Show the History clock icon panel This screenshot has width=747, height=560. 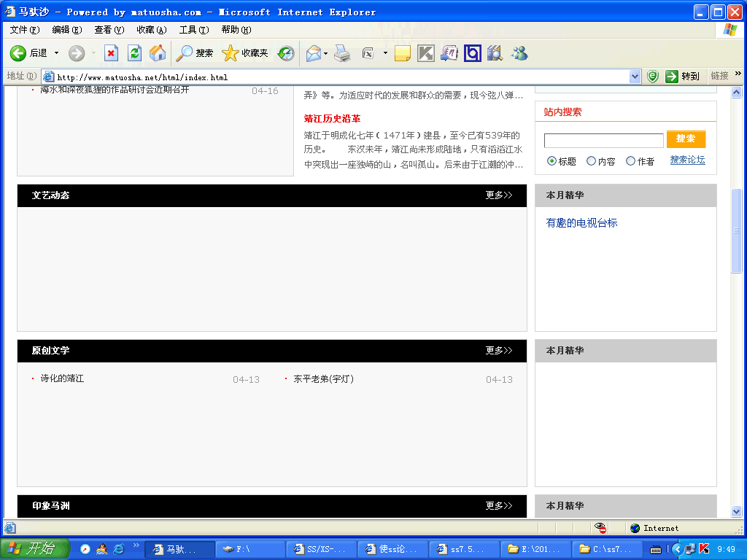pos(286,53)
